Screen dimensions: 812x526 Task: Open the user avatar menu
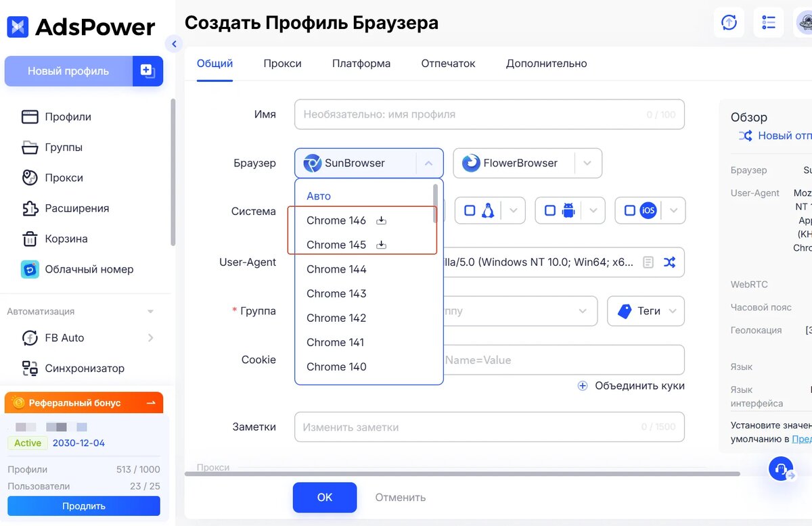804,22
